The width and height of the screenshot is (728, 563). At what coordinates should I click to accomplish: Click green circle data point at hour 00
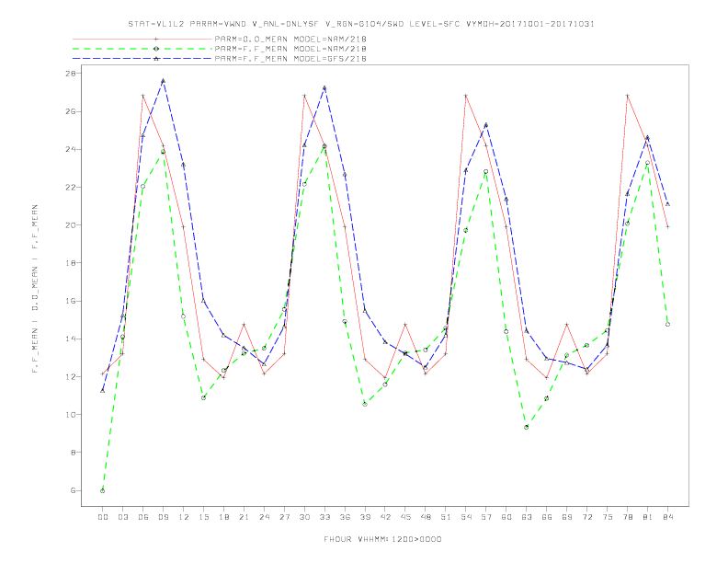[103, 491]
